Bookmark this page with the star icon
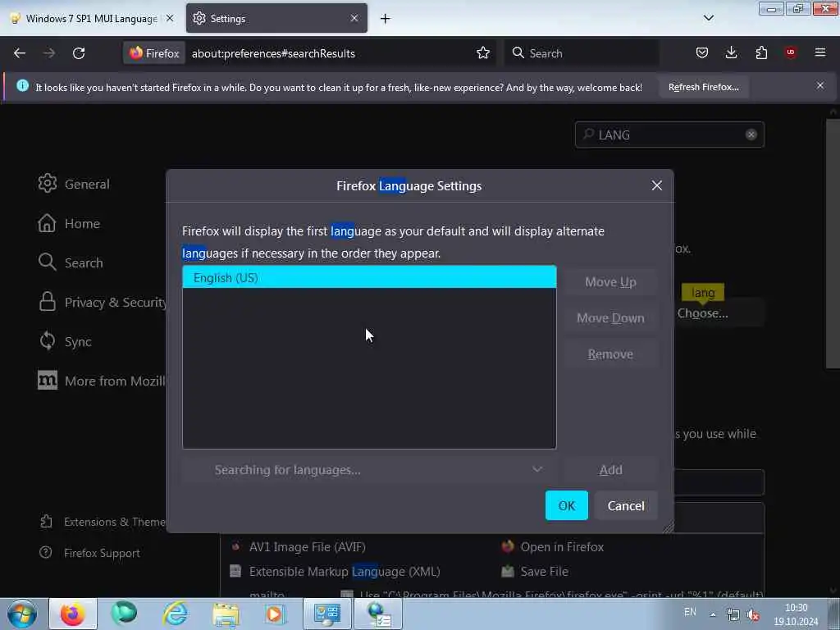The width and height of the screenshot is (840, 630). tap(482, 53)
